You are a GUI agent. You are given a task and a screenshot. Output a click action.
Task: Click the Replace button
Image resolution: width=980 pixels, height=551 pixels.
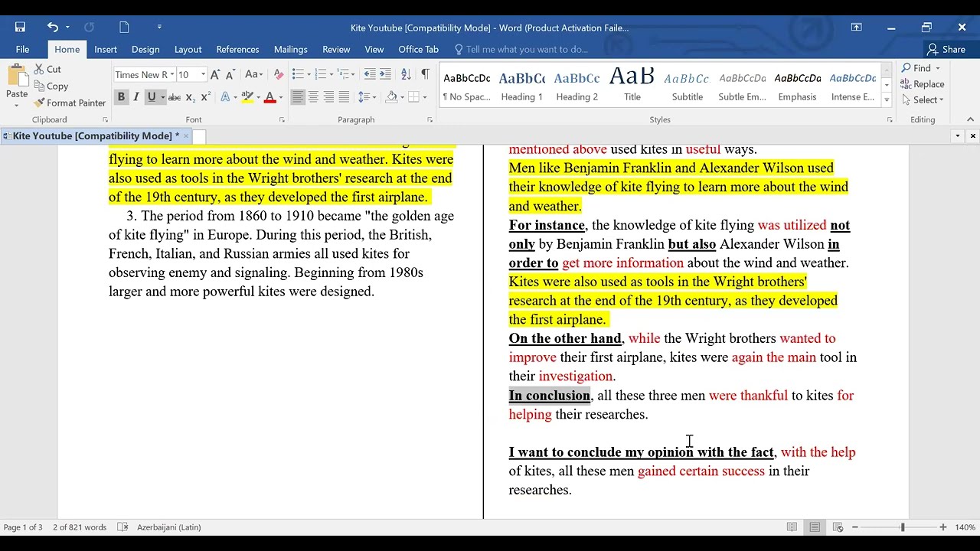tap(923, 84)
